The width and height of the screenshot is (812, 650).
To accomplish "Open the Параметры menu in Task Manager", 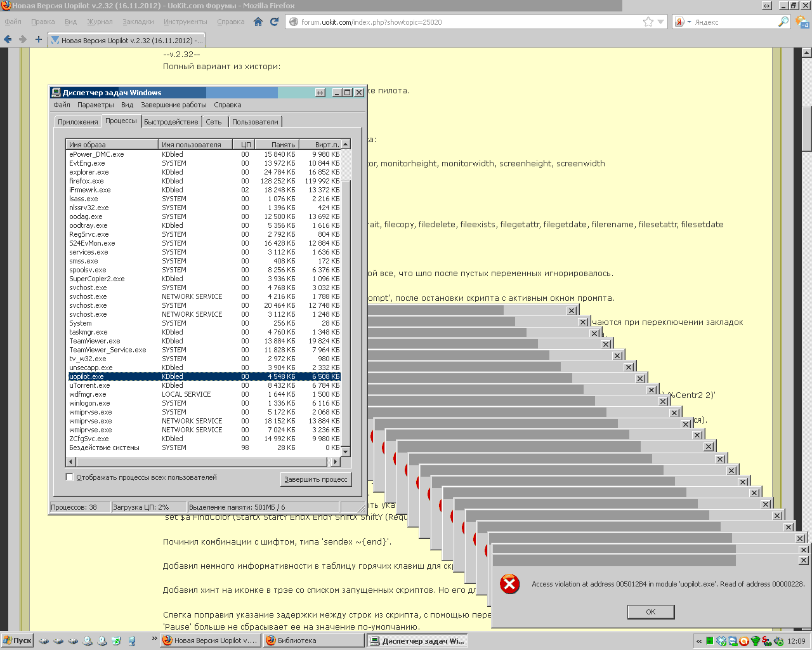I will coord(95,105).
